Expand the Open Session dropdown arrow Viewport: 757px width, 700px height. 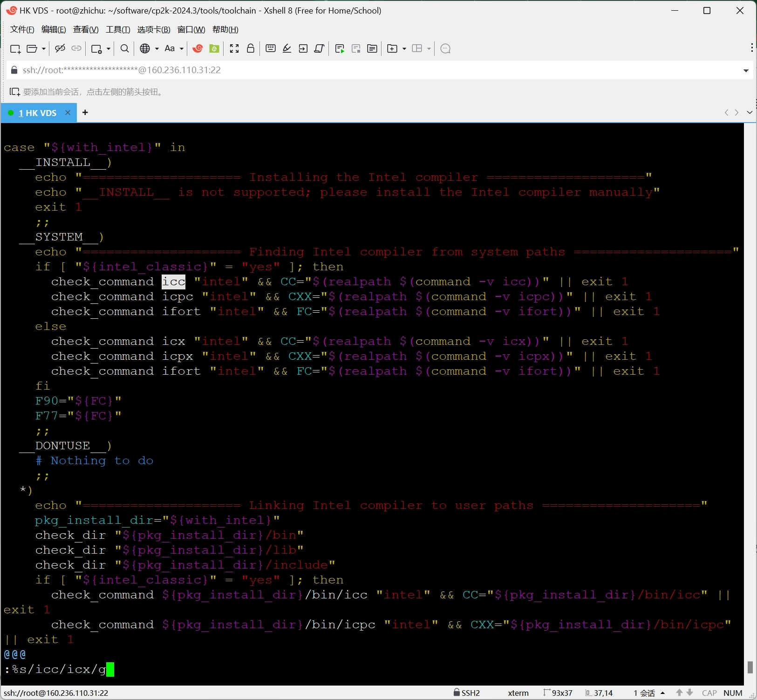[x=44, y=49]
